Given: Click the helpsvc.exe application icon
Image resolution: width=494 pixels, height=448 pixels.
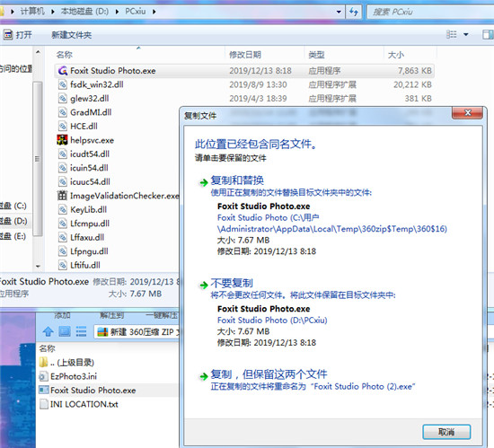Looking at the screenshot, I should (62, 140).
